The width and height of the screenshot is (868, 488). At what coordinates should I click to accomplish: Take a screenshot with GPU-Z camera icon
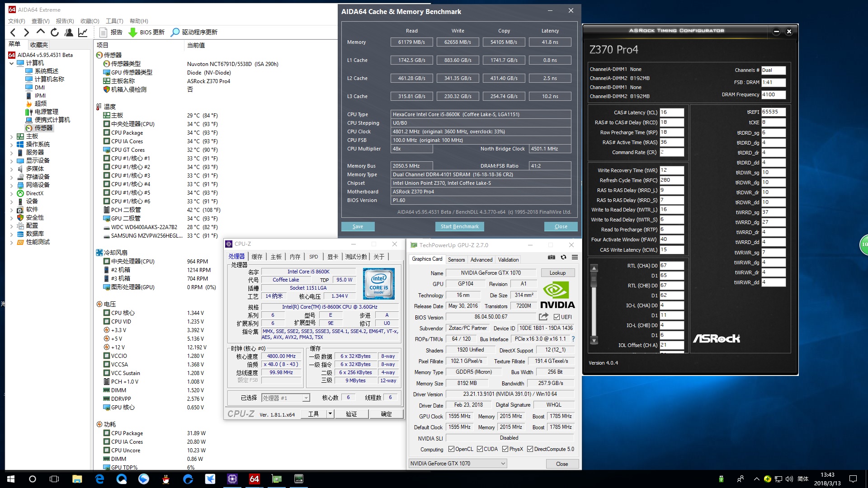pos(551,257)
